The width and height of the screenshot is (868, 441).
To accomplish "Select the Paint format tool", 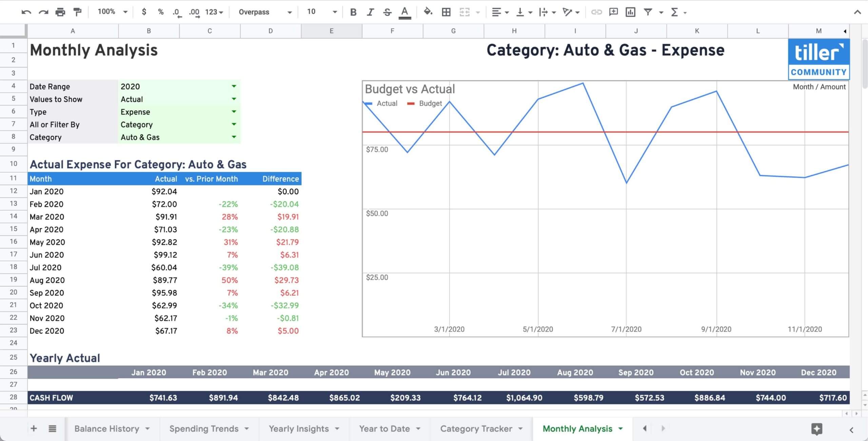I will click(77, 12).
